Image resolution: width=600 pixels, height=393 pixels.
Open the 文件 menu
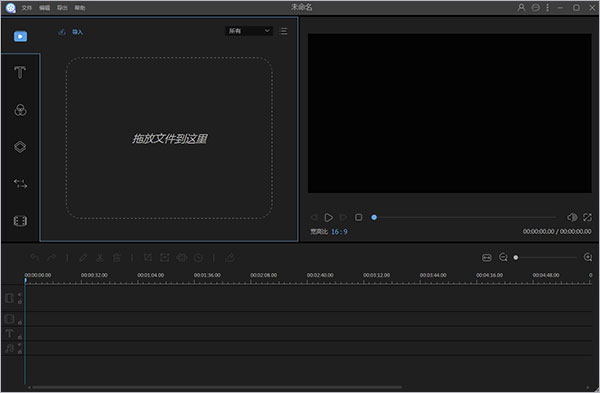tap(26, 8)
